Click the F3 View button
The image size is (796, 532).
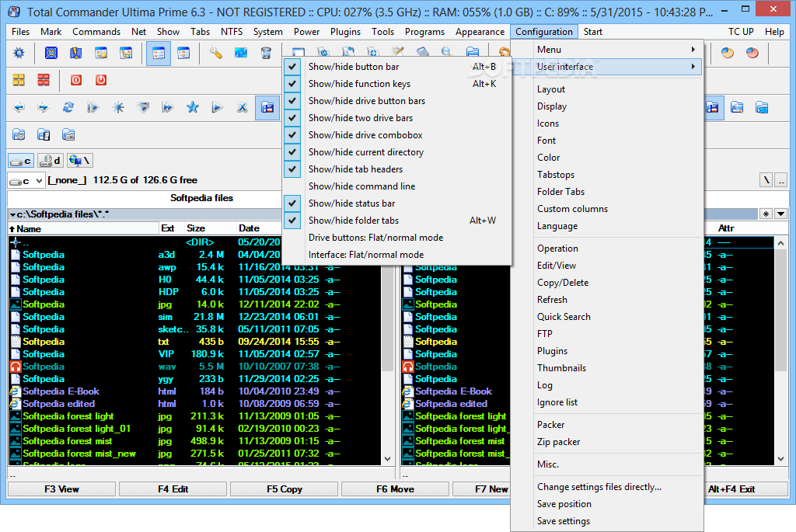pyautogui.click(x=61, y=489)
